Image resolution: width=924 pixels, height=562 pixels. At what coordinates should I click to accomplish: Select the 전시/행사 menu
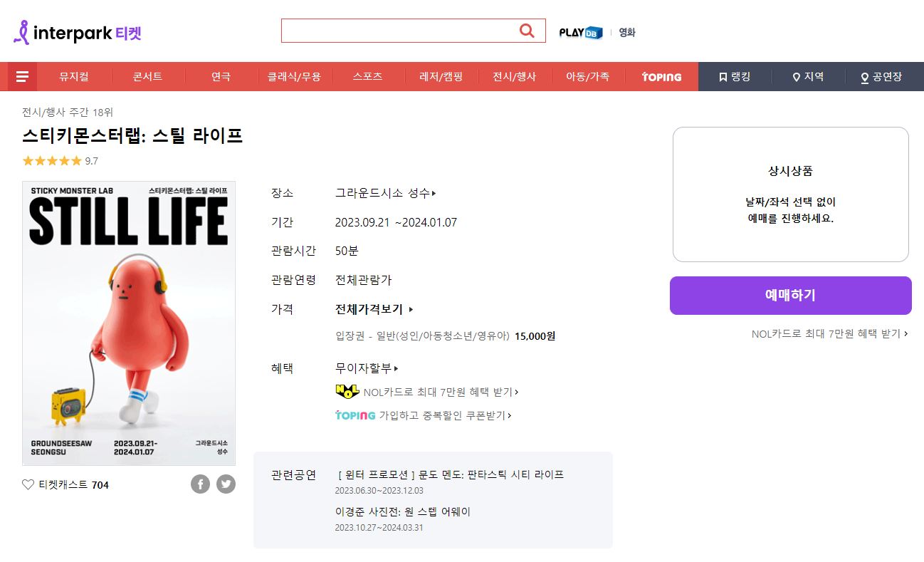point(514,77)
